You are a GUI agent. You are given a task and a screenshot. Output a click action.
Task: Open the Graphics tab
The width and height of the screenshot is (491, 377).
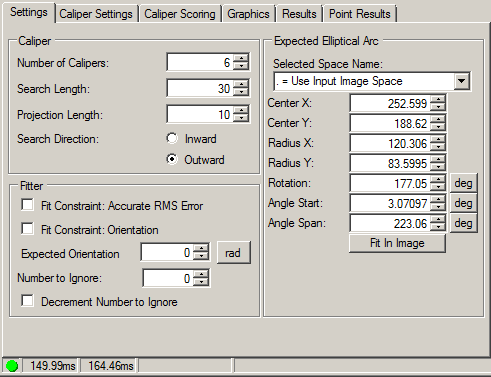point(248,14)
